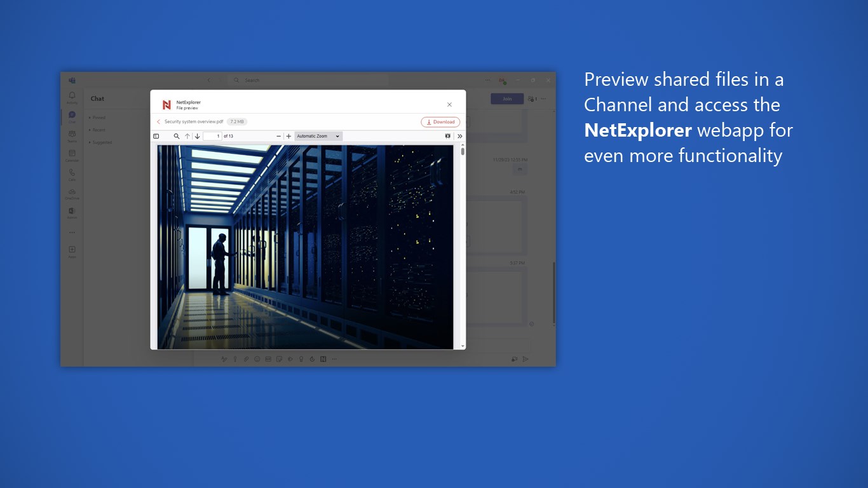Open the Admin app in Teams sidebar

(x=72, y=213)
